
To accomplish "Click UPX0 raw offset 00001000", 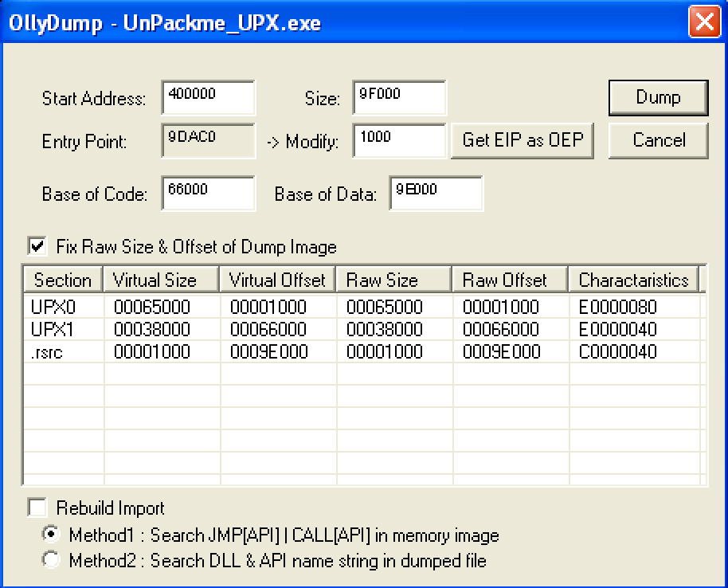I will click(501, 307).
